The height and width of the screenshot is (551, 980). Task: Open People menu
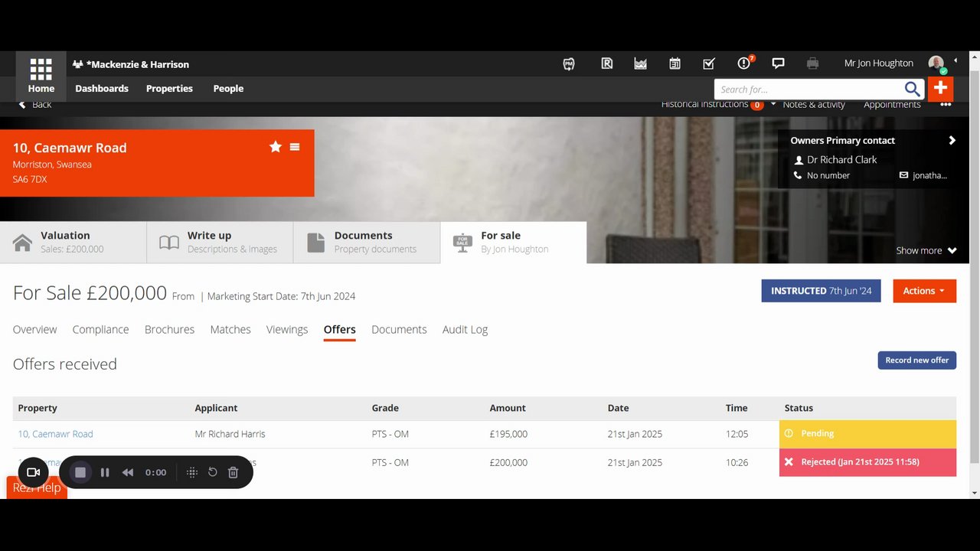[228, 89]
